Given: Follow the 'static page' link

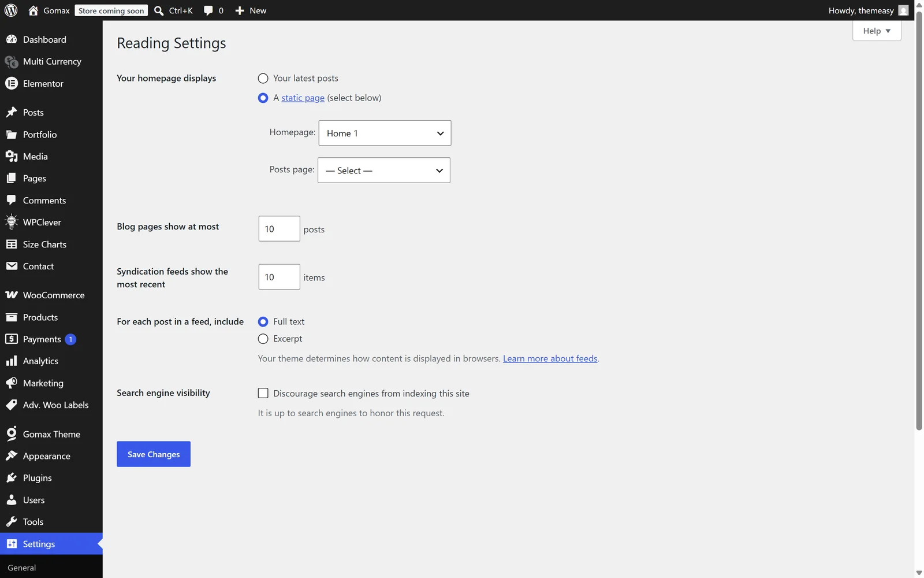Looking at the screenshot, I should tap(303, 98).
